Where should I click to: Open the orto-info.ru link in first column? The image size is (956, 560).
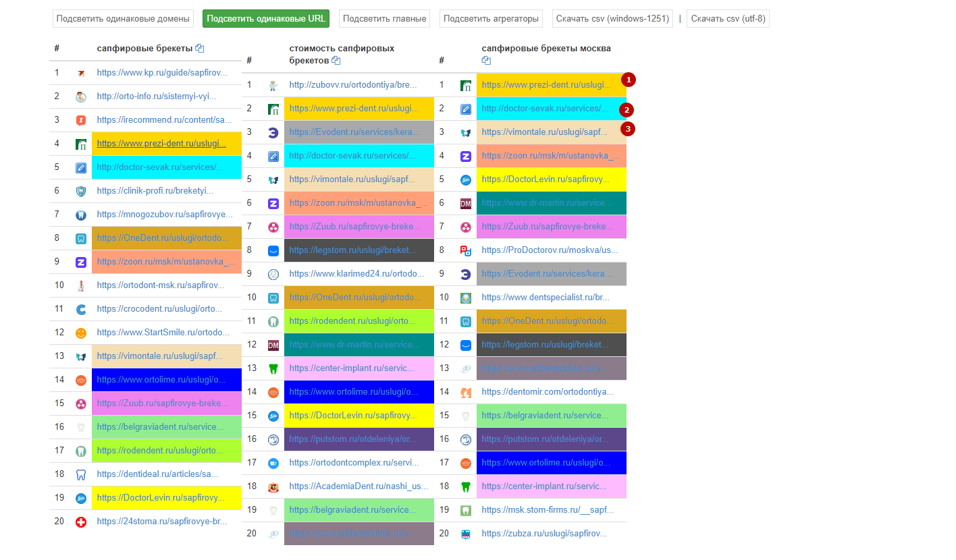(156, 96)
